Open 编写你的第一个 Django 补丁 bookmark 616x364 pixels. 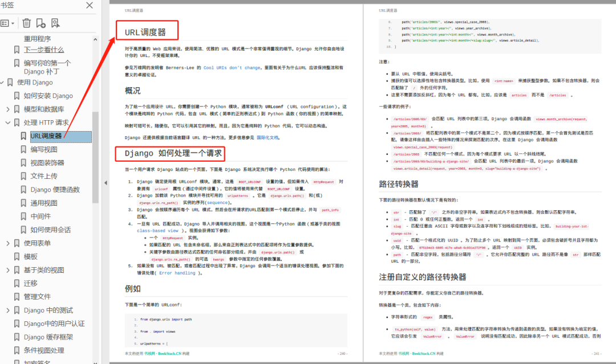click(x=47, y=67)
